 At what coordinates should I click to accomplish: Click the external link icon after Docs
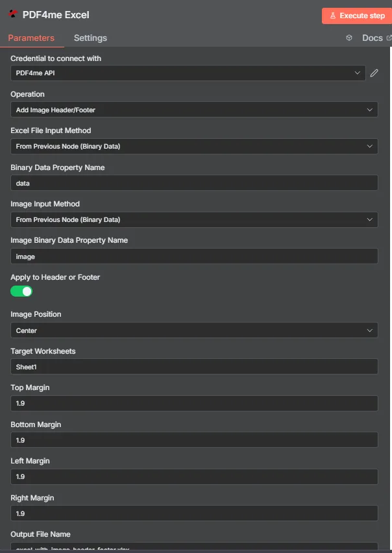click(389, 38)
